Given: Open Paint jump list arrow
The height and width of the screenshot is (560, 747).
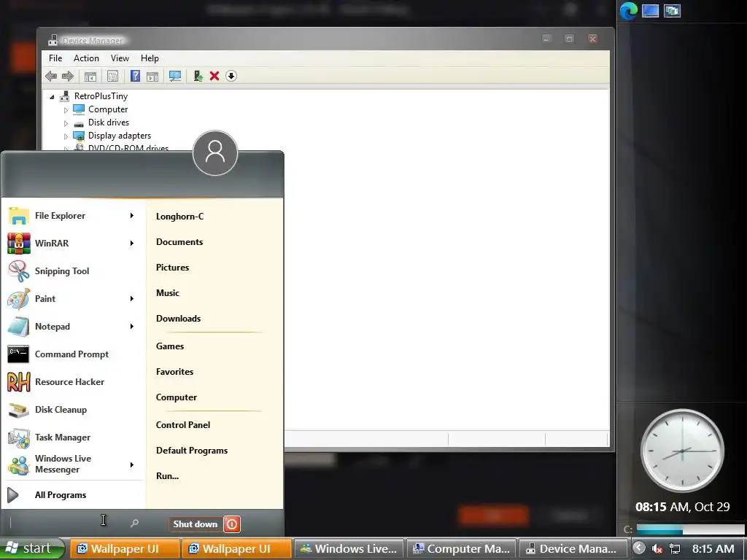Looking at the screenshot, I should point(132,298).
